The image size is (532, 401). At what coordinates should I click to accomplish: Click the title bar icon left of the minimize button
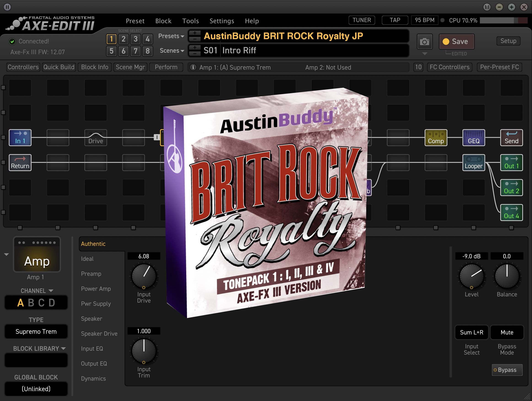tap(487, 7)
